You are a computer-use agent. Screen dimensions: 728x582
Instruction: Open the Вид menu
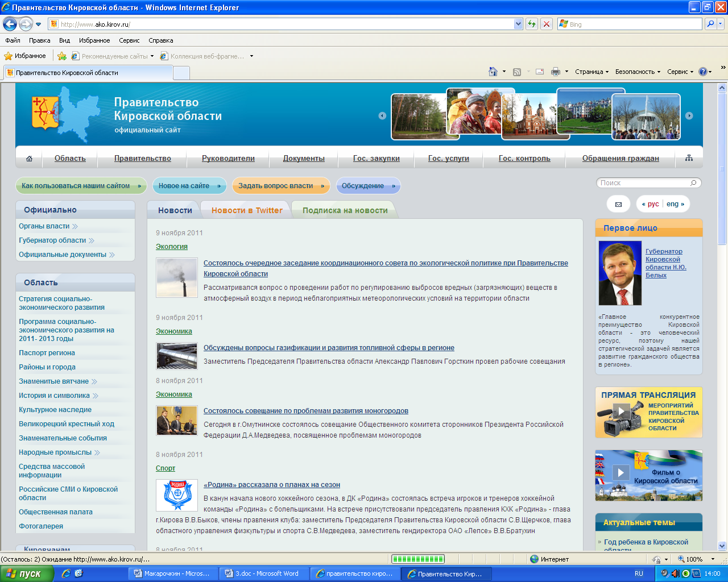click(65, 40)
